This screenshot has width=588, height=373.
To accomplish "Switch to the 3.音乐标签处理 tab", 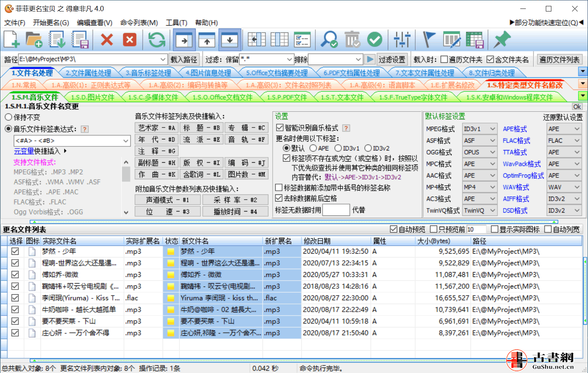I will click(148, 73).
